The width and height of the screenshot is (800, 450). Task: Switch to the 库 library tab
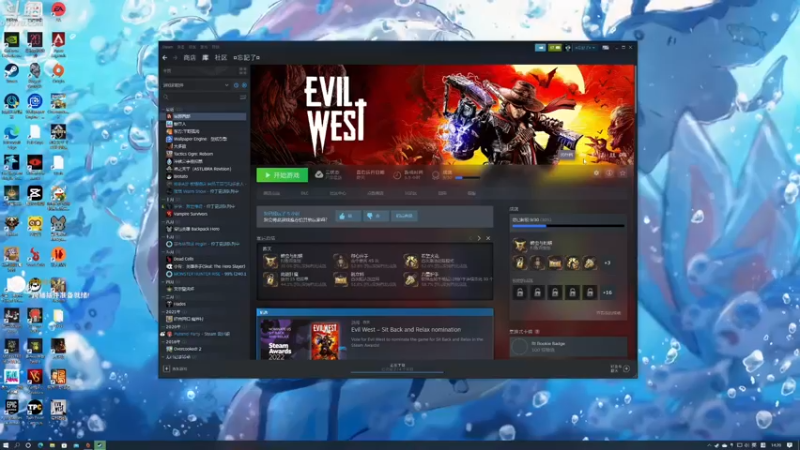pos(205,58)
